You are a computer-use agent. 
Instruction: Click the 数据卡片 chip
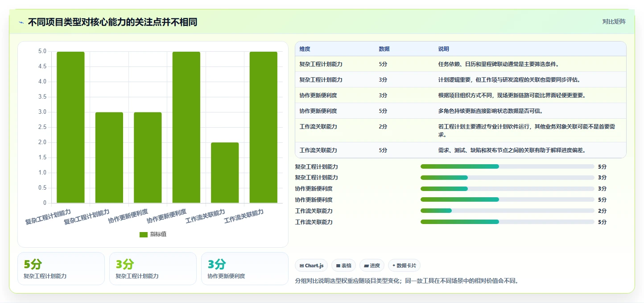pos(404,266)
